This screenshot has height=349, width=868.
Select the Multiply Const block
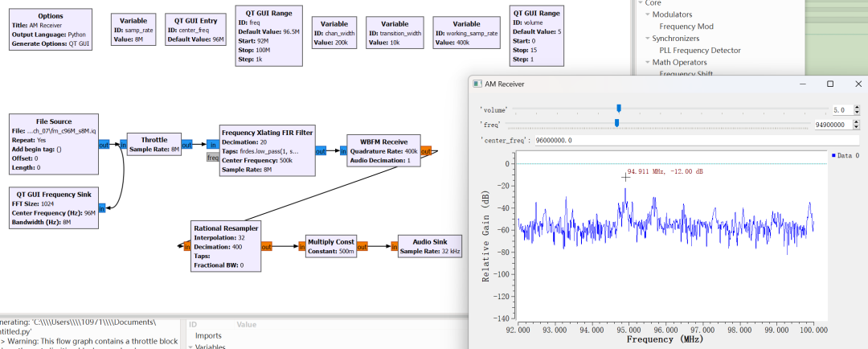pyautogui.click(x=330, y=247)
